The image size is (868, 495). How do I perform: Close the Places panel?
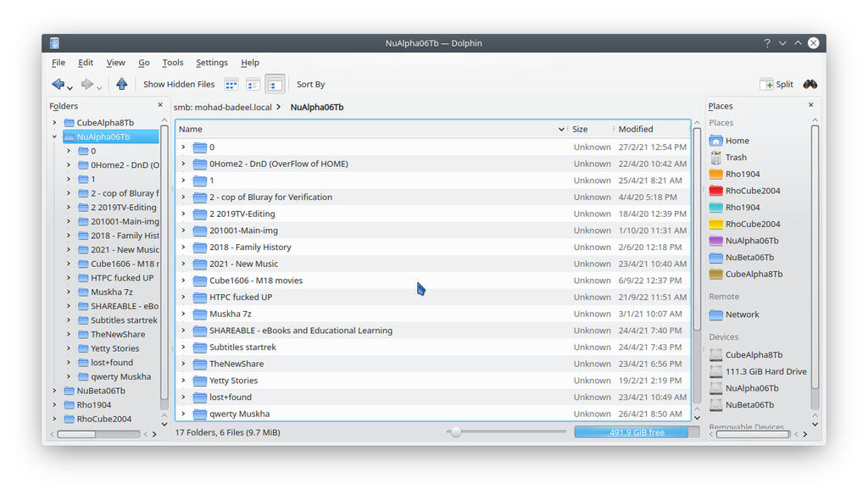(x=810, y=104)
